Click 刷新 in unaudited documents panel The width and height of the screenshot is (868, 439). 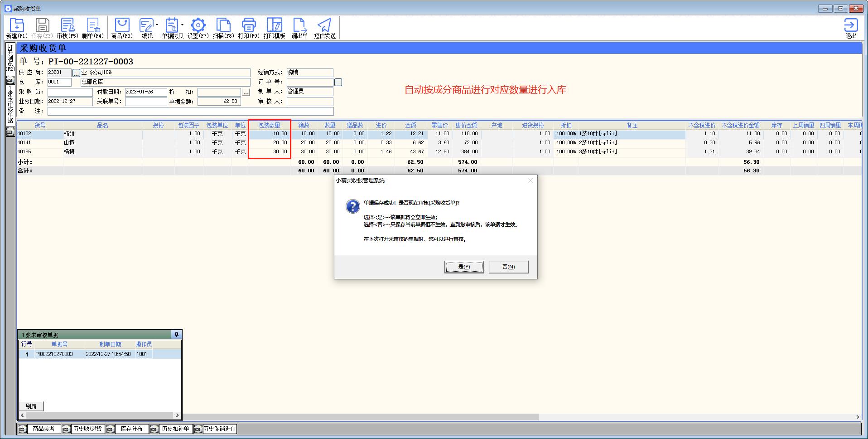tap(31, 406)
